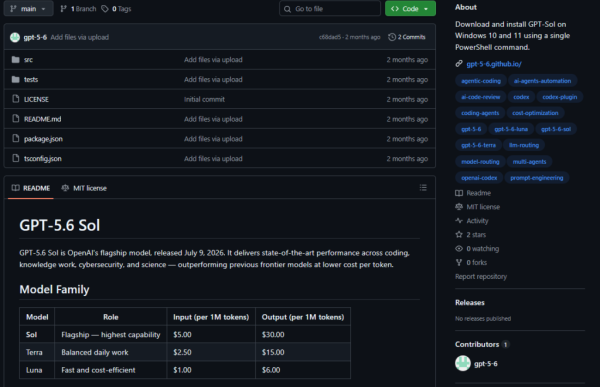Select the coding-agents topic tag
This screenshot has width=600, height=387.
[480, 113]
